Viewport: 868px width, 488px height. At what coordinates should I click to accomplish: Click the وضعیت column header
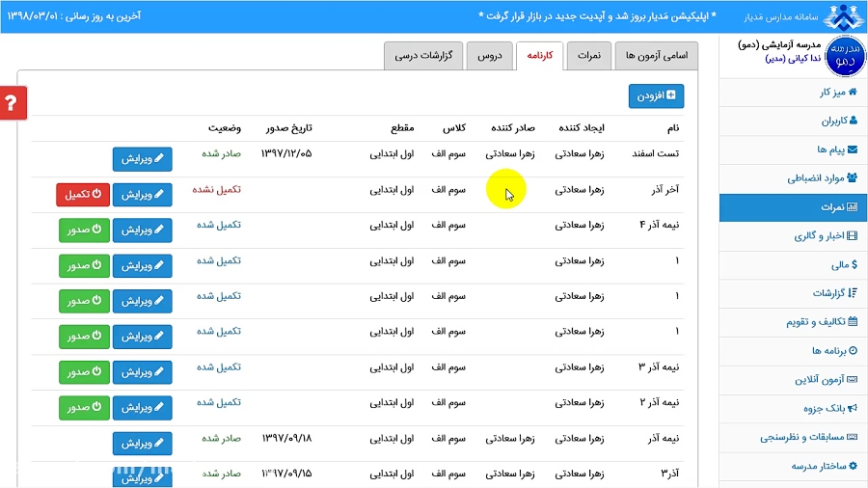point(224,128)
